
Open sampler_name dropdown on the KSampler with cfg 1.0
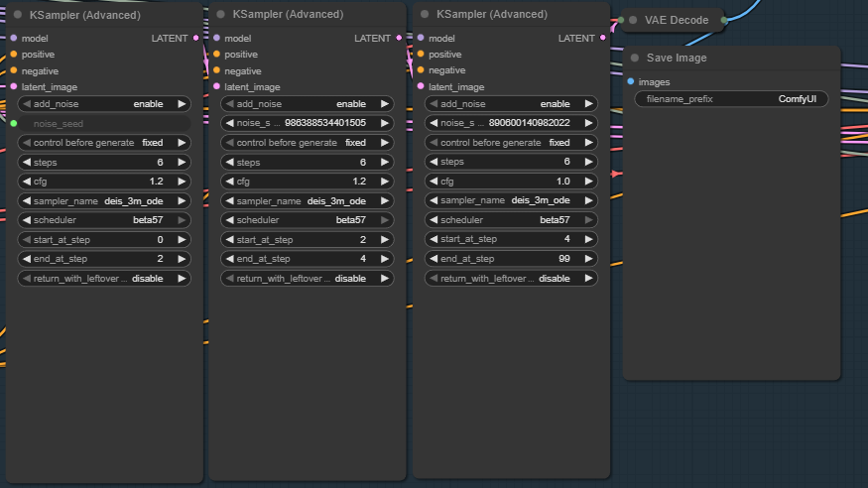[511, 200]
